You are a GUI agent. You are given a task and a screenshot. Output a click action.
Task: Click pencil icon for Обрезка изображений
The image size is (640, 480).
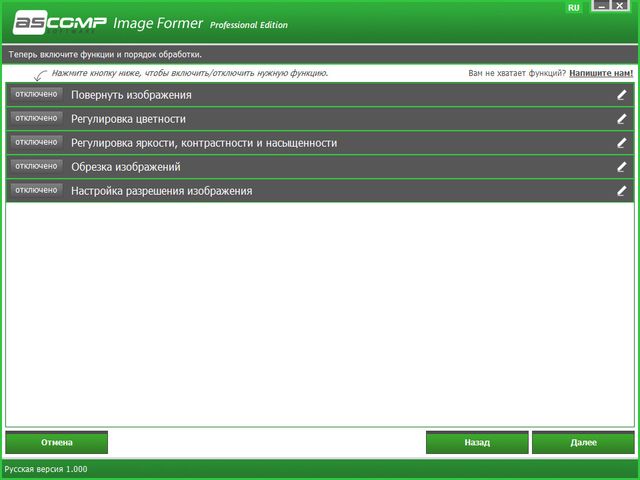point(621,167)
